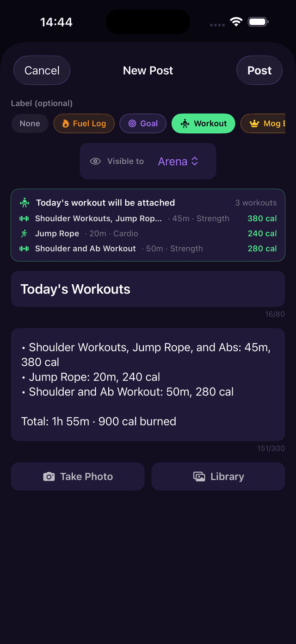Deselect the Workout label chip
296x644 pixels.
click(203, 124)
